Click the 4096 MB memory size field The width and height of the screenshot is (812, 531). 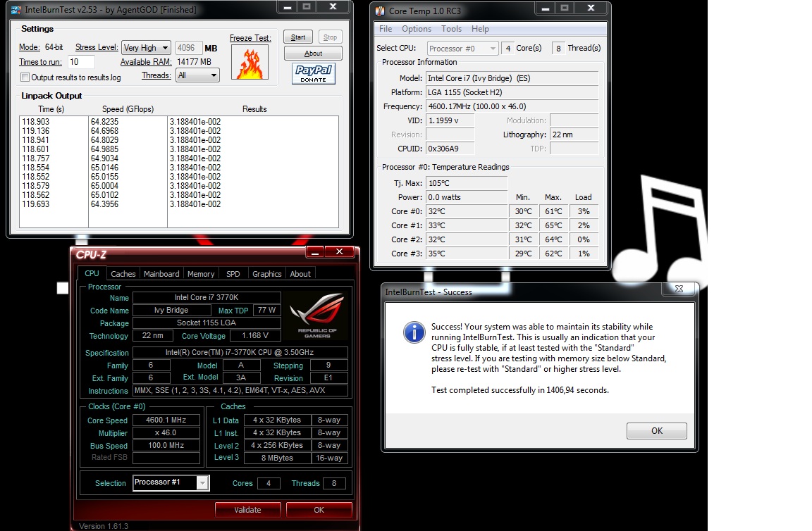188,48
